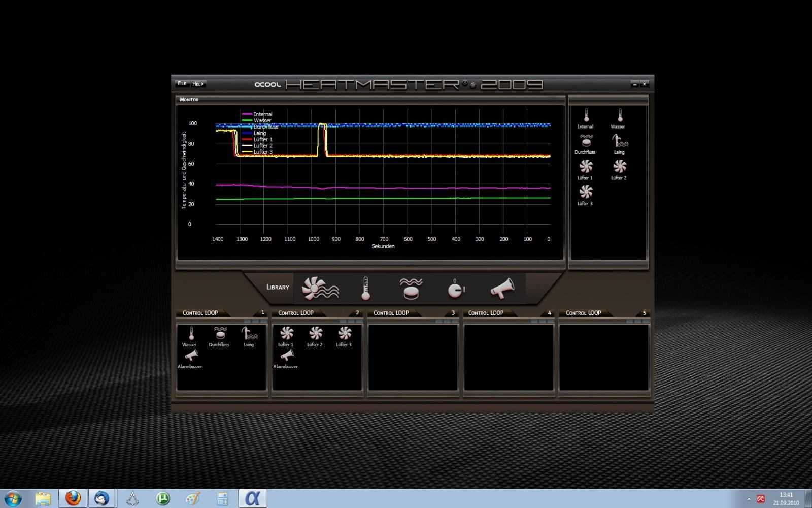Click inside the empty Control Loop 5 panel
The width and height of the screenshot is (812, 508).
(604, 358)
